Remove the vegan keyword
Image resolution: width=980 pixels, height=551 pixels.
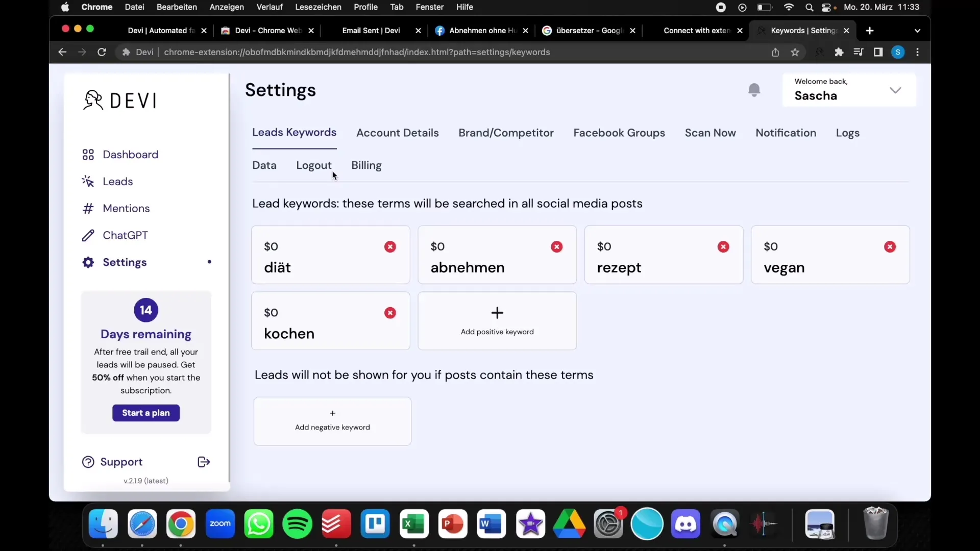click(x=890, y=247)
